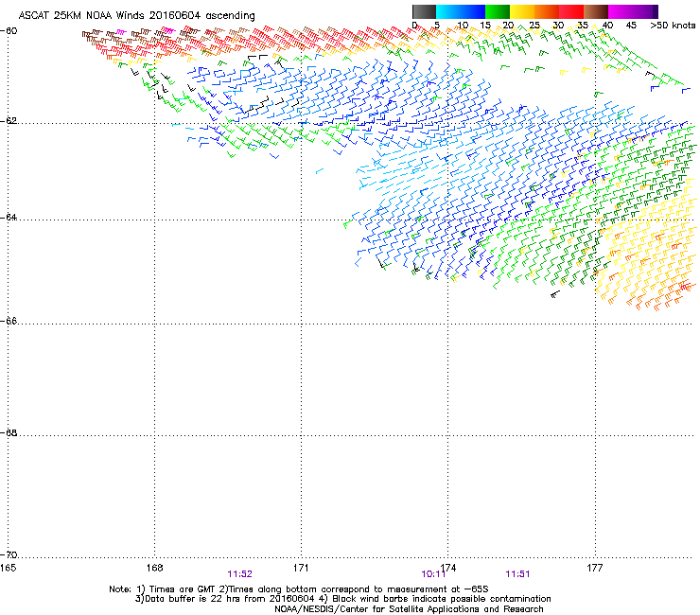700x615 pixels.
Task: Click the '171' longitude label
Action: pos(301,568)
